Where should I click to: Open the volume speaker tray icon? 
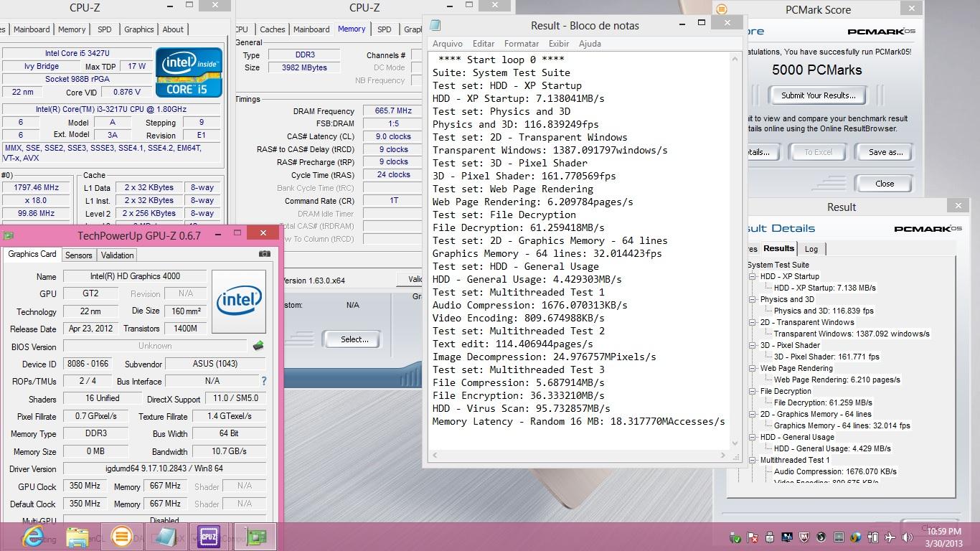tap(908, 537)
